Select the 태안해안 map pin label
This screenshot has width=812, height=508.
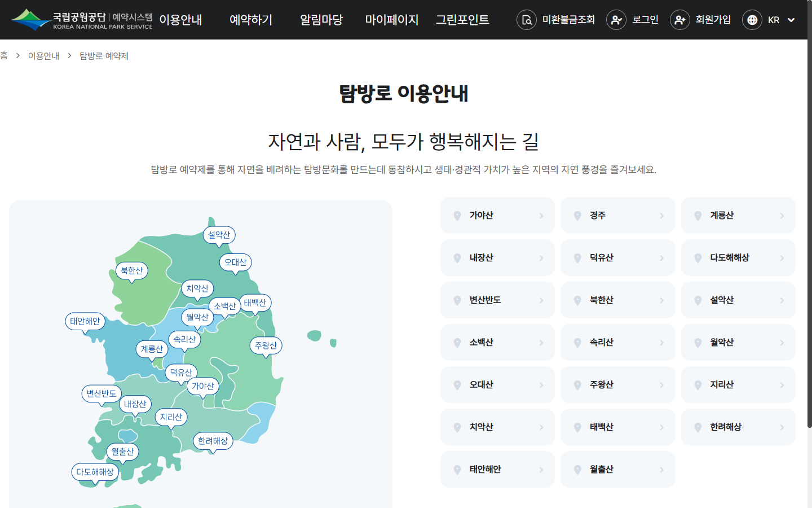85,321
